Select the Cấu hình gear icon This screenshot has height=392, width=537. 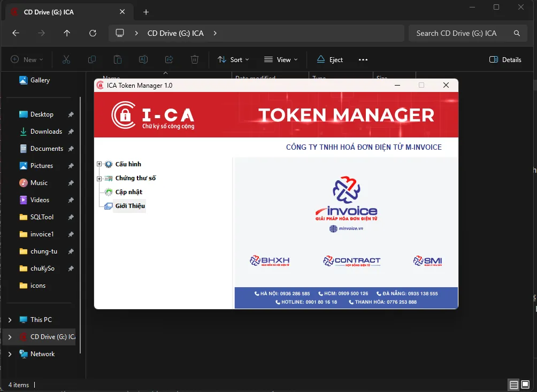109,164
